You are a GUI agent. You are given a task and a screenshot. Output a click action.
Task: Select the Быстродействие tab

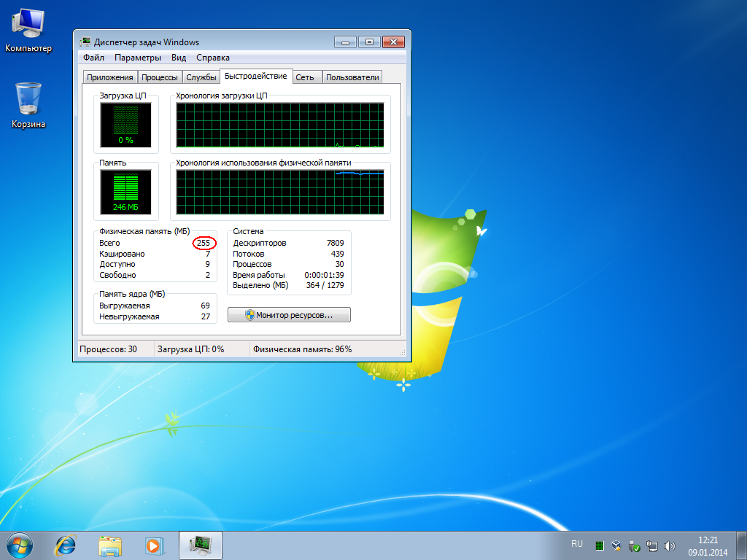[x=256, y=76]
